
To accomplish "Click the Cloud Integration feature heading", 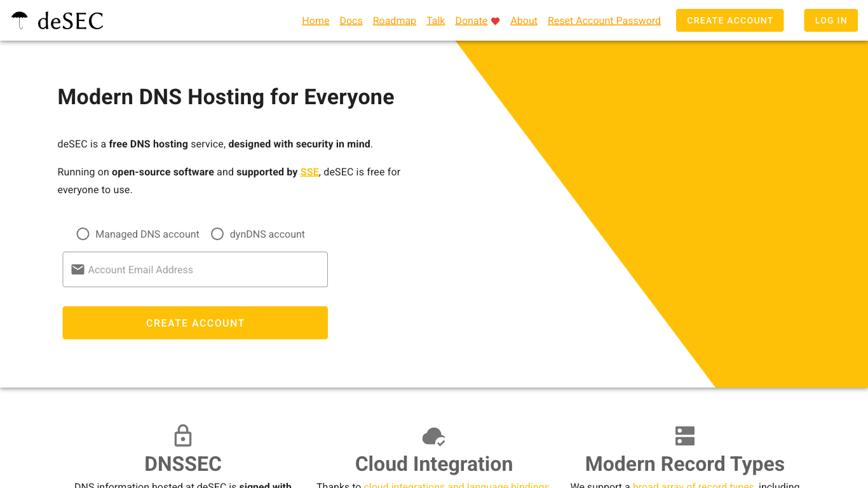I will click(x=434, y=464).
